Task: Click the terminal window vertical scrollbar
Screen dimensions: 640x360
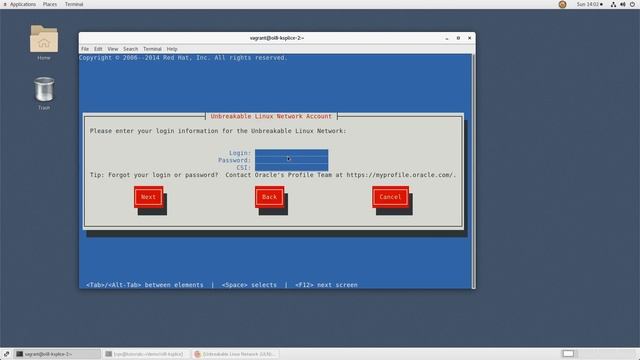Action: (473, 171)
